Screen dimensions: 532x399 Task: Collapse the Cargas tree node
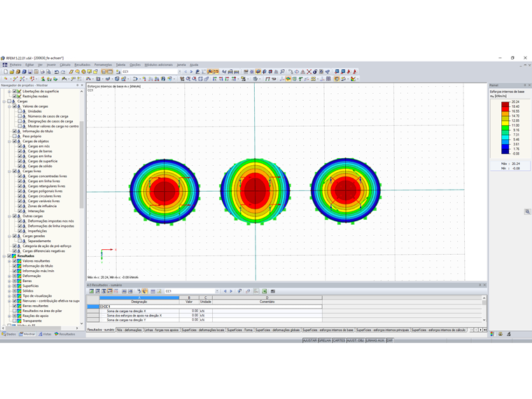4,101
